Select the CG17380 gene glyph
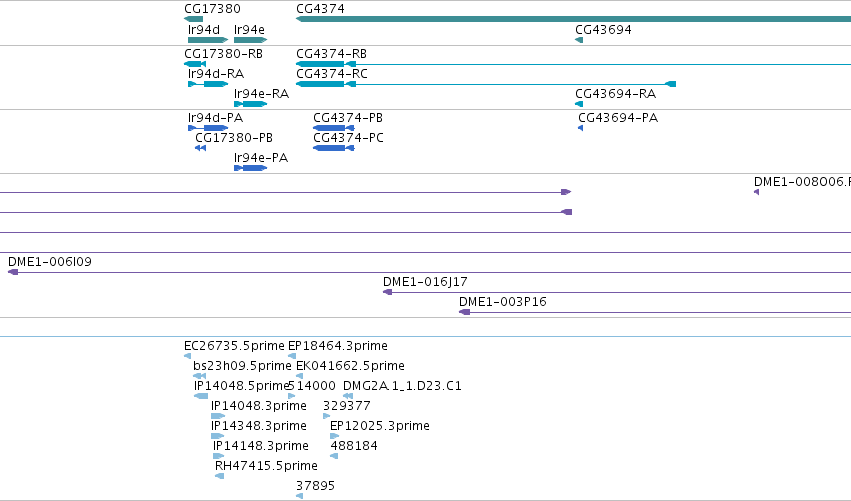 point(194,19)
